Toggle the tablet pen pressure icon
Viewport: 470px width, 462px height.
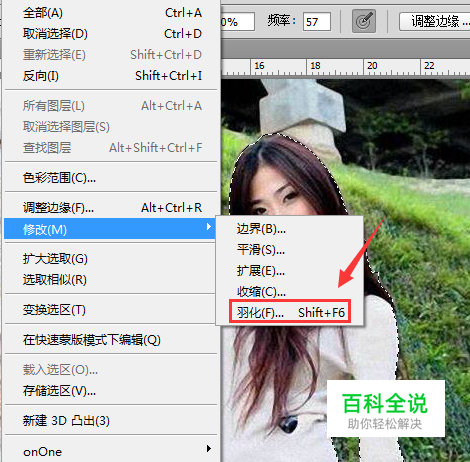pyautogui.click(x=364, y=21)
